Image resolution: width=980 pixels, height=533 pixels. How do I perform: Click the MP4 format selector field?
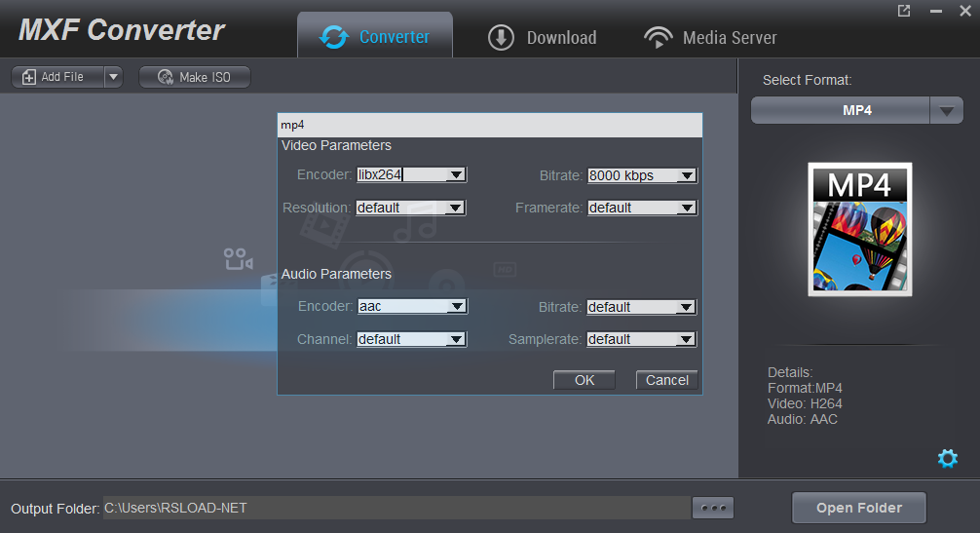coord(841,111)
